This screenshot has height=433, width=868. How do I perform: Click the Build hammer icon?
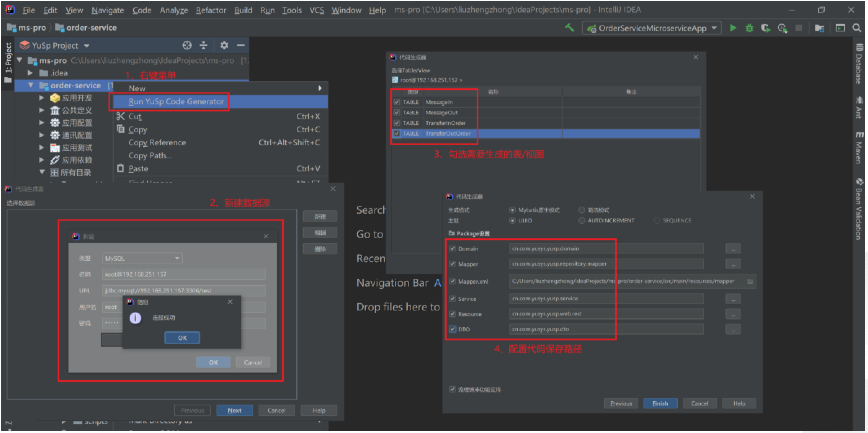[569, 28]
